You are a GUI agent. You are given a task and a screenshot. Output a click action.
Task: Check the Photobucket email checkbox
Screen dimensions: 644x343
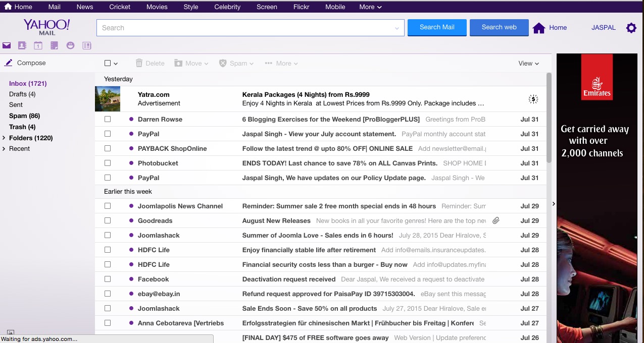click(108, 163)
